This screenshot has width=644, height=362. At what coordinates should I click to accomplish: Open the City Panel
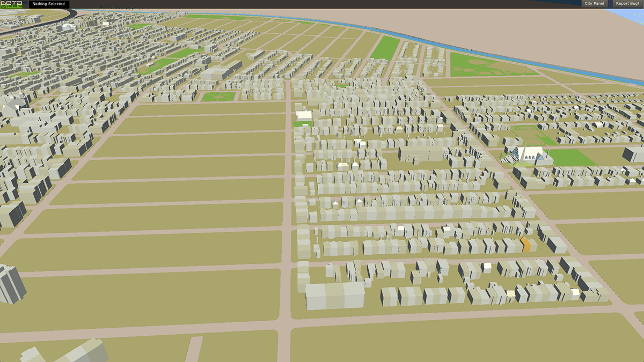(594, 4)
